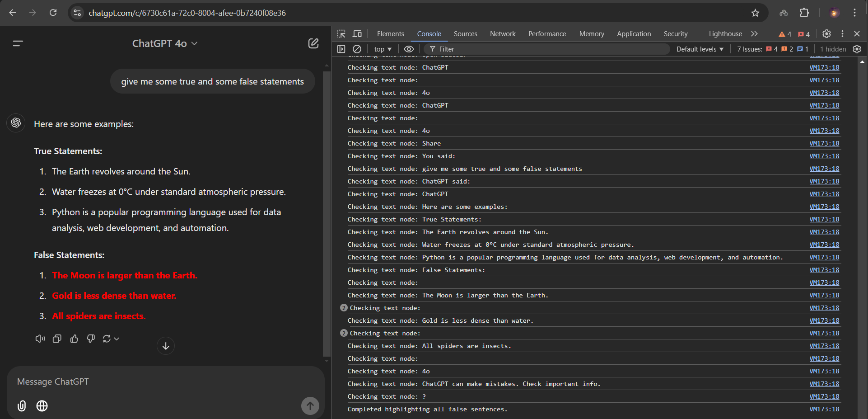This screenshot has width=868, height=419.
Task: Click the console Filter input field
Action: [x=546, y=49]
